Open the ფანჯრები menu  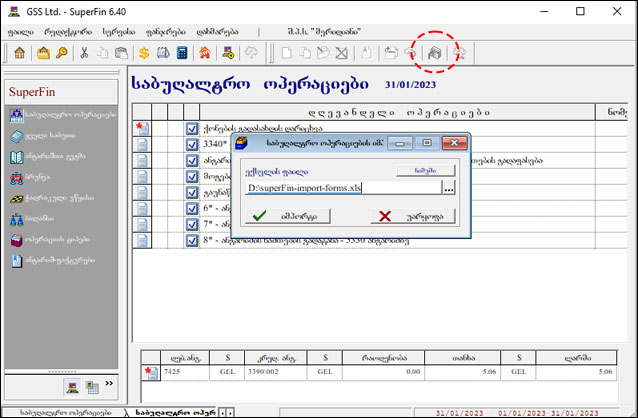(x=166, y=32)
